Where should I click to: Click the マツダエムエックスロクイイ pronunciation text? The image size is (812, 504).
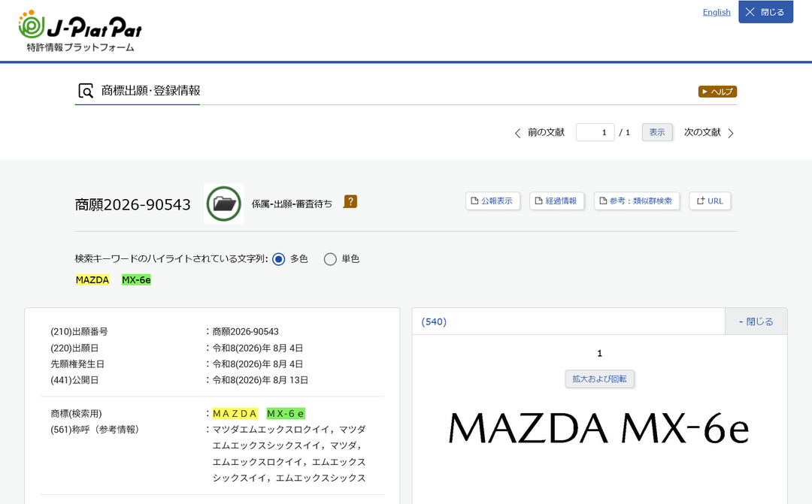click(x=271, y=430)
